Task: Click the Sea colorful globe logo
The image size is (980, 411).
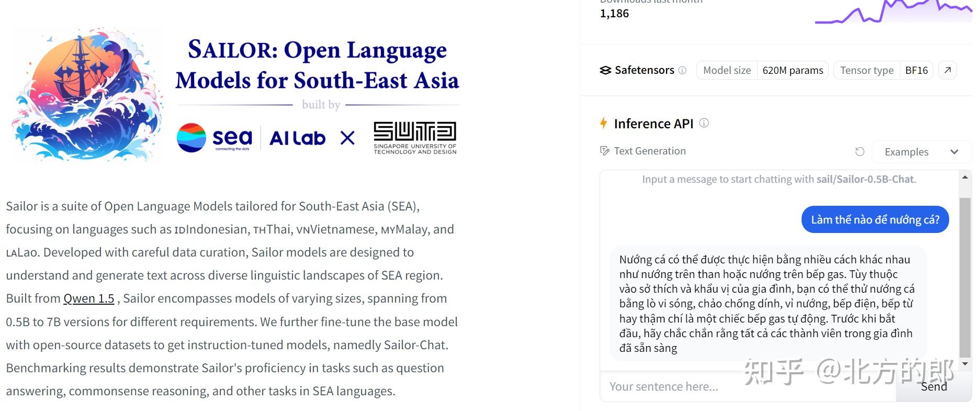Action: point(192,138)
